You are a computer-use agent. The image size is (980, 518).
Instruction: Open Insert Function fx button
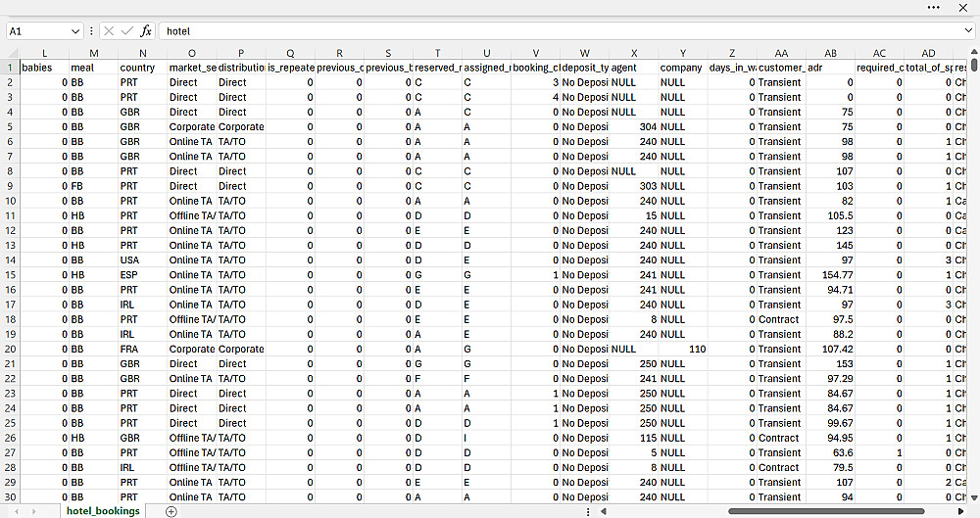[146, 30]
